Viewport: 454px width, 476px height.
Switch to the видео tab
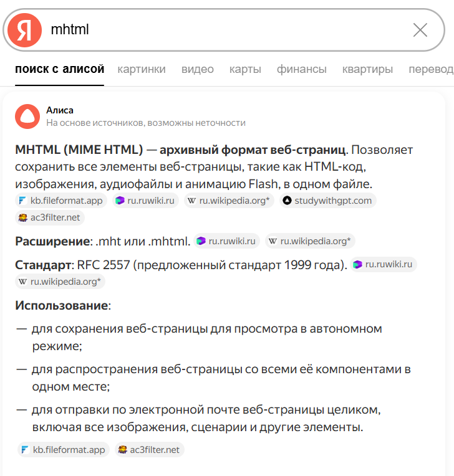coord(197,69)
